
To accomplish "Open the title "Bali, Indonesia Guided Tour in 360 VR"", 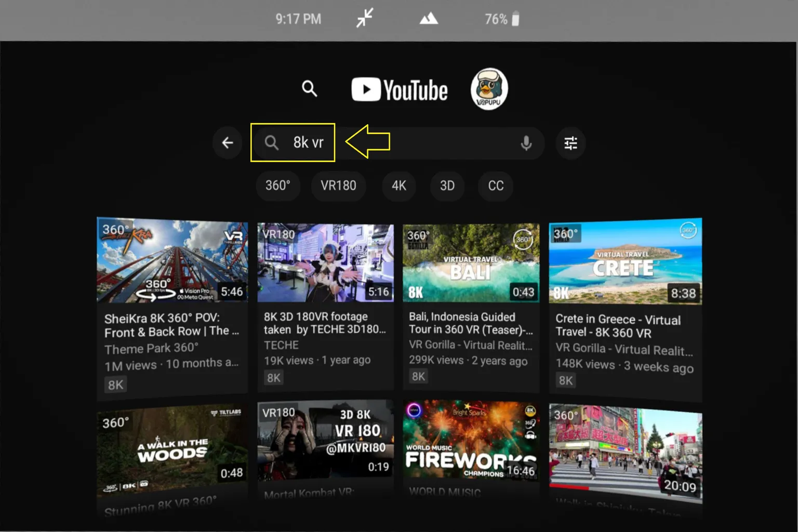I will pyautogui.click(x=471, y=323).
